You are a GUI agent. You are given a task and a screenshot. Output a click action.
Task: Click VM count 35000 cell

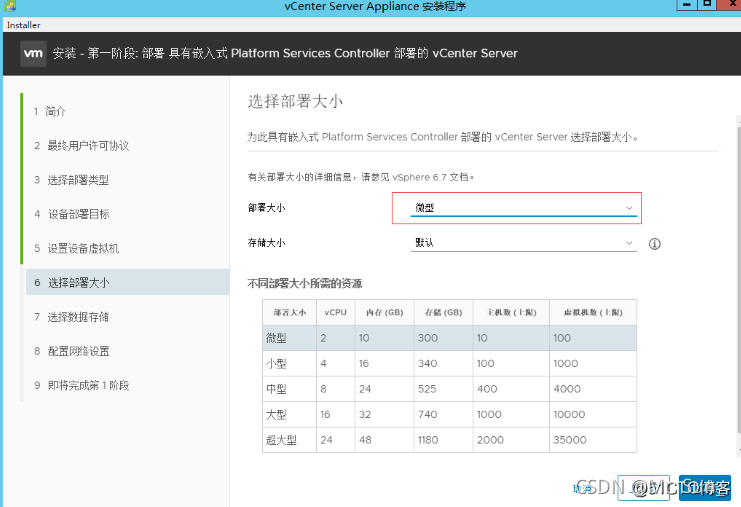569,440
